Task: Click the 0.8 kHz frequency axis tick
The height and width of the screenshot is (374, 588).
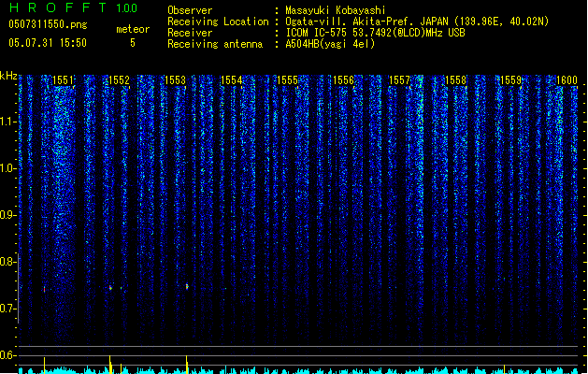Action: click(8, 262)
